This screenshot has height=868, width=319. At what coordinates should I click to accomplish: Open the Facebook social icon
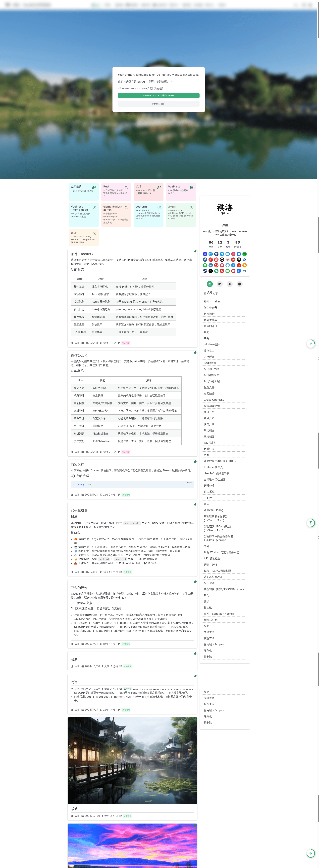205,260
